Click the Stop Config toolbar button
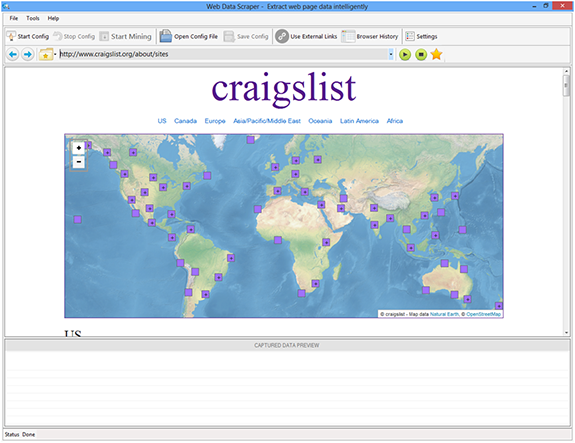 tap(74, 36)
